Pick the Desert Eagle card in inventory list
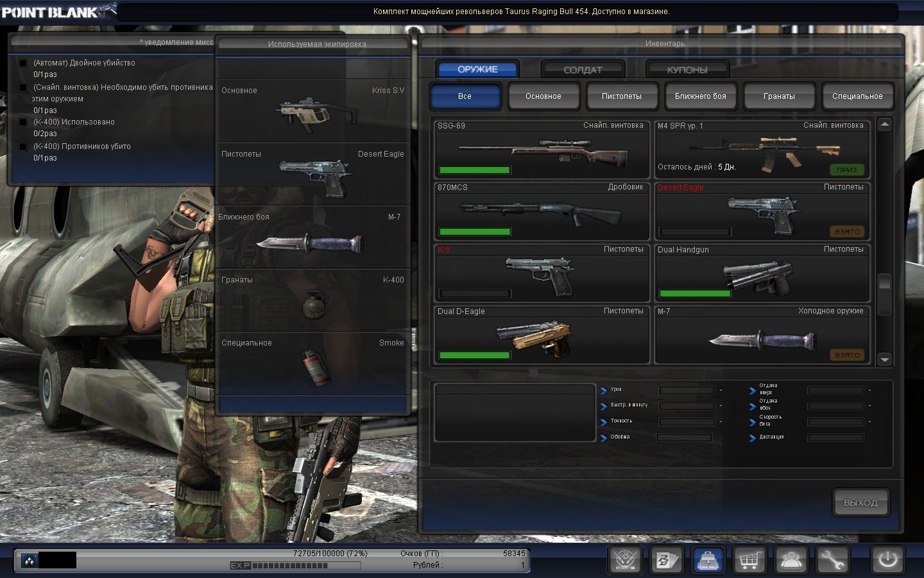The image size is (924, 578). pos(762,211)
